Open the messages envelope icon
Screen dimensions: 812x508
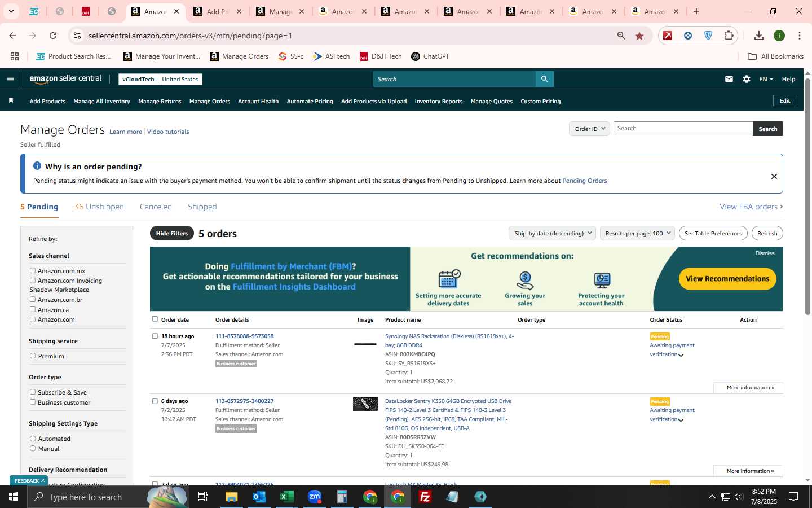pyautogui.click(x=729, y=79)
